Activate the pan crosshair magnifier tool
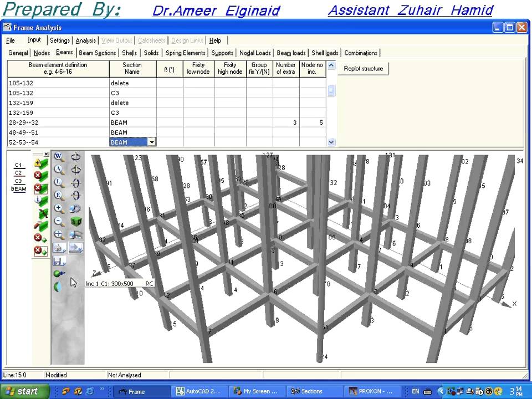532x399 pixels. (59, 234)
